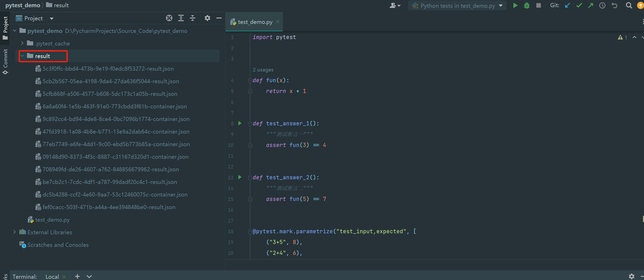Add new terminal tab with plus

click(x=77, y=276)
